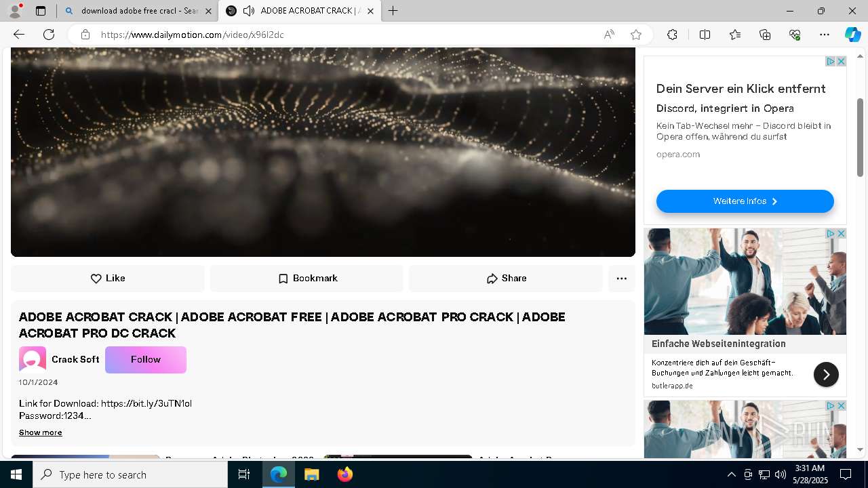Expand description with Show more
This screenshot has height=488, width=868.
[x=41, y=432]
